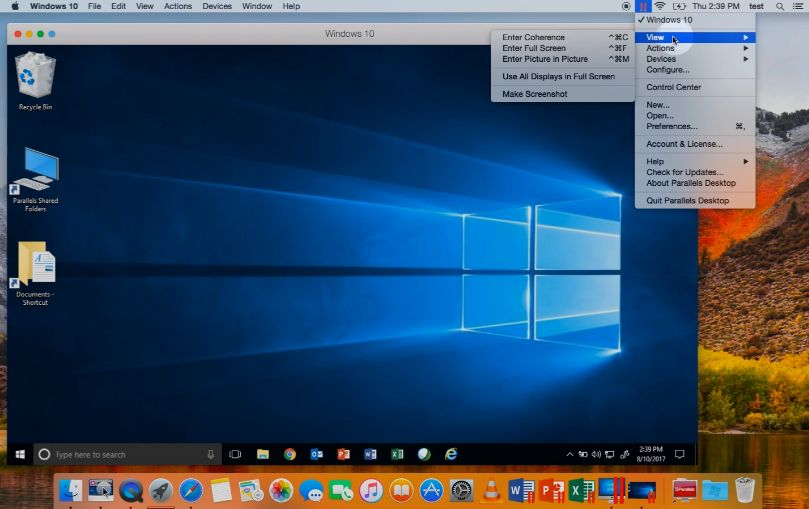Screen dimensions: 809x509
Task: Click the Windows Start button
Action: [x=19, y=454]
